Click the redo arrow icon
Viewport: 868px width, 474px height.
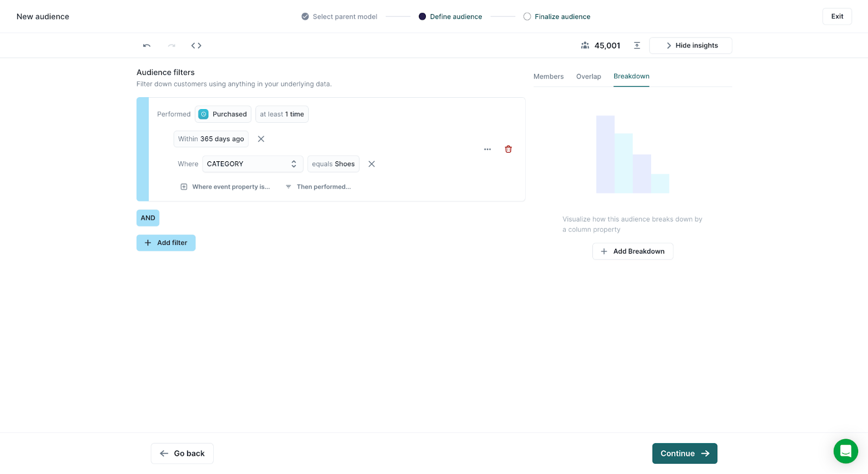[171, 46]
